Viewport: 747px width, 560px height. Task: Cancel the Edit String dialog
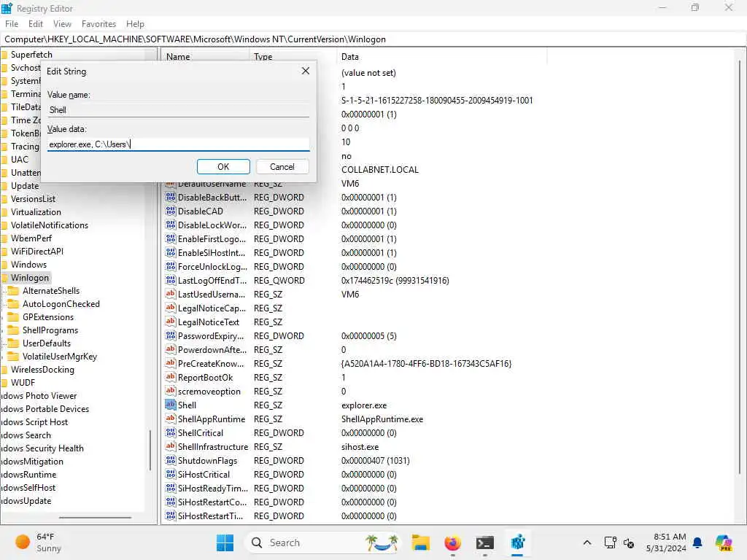tap(282, 167)
